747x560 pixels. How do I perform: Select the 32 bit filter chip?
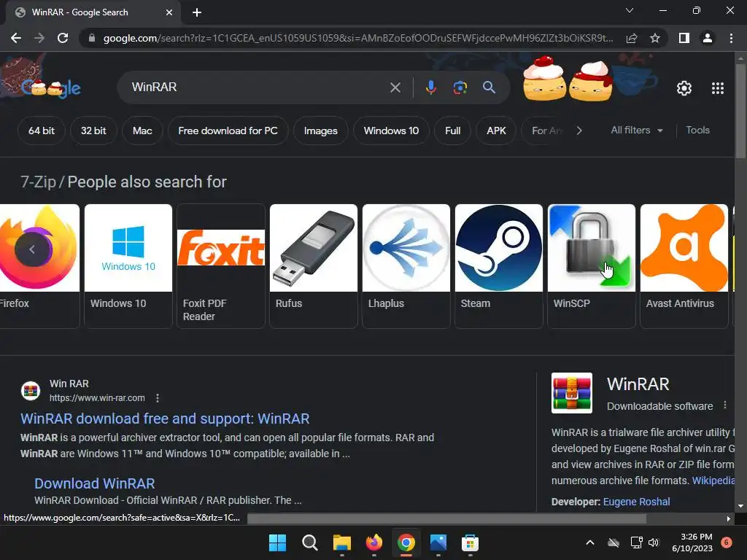[x=93, y=131]
